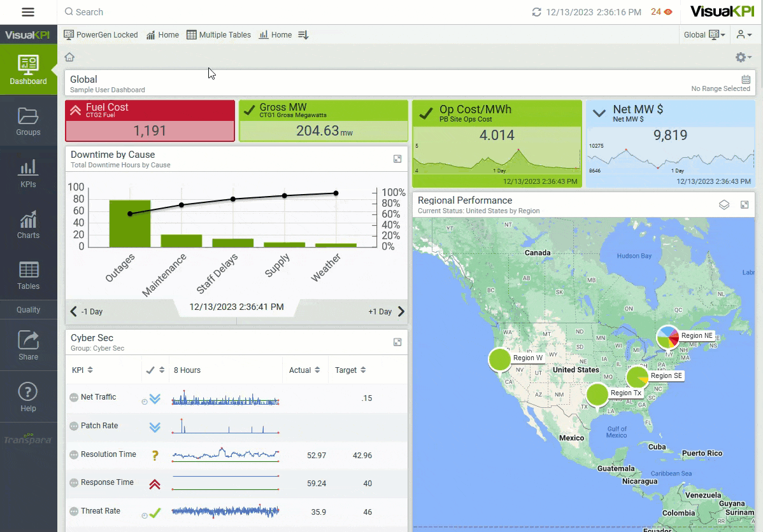Click the Resolution Time row menu icon
The width and height of the screenshot is (763, 532).
[x=74, y=454]
